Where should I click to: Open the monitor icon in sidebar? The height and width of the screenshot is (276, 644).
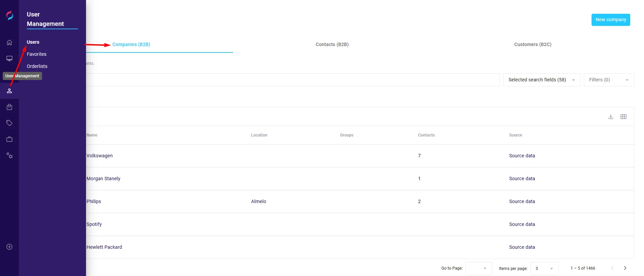coord(9,58)
